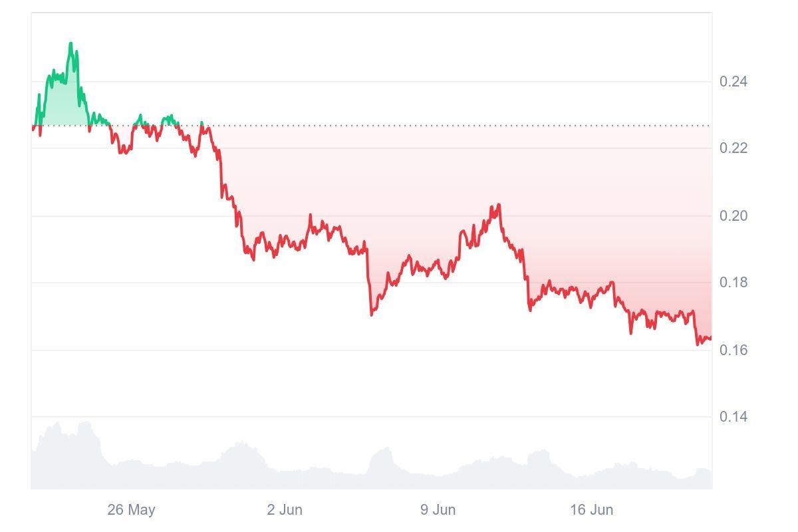
Task: Click the 0.22 price axis label
Action: click(733, 148)
